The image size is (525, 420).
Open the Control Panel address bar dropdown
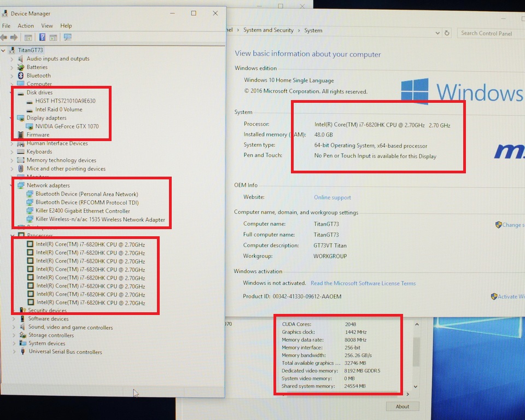(437, 33)
